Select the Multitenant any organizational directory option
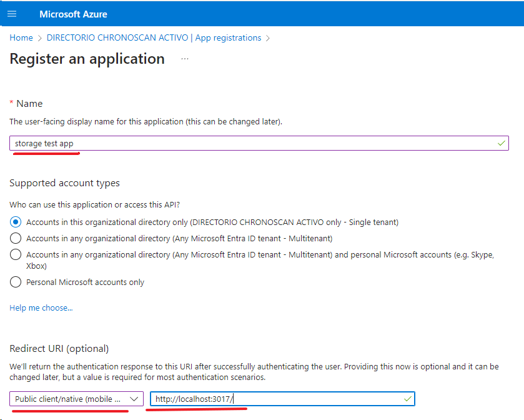Viewport: 524px width, 420px height. [16, 238]
